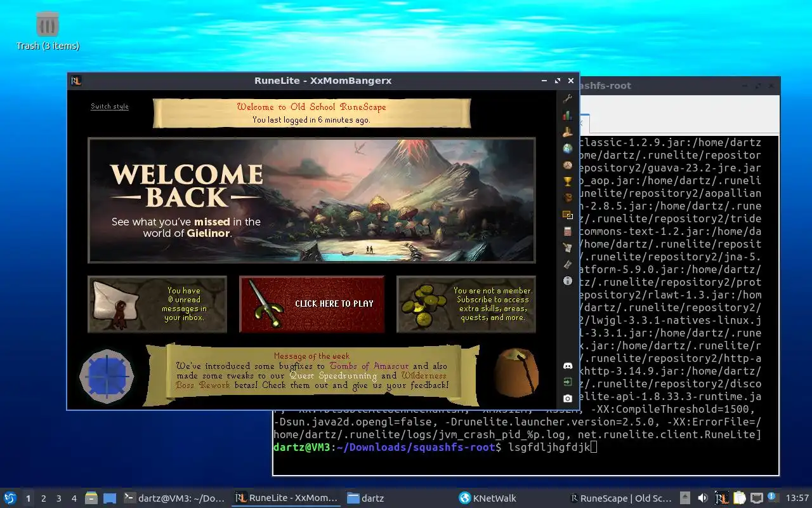Open the XP Tracker bar-chart icon
Image resolution: width=812 pixels, height=508 pixels.
tap(567, 116)
